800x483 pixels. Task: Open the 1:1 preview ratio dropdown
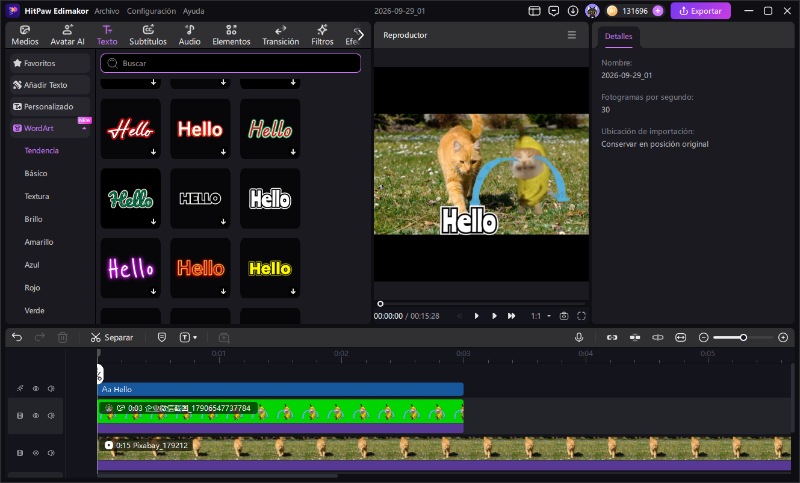click(540, 316)
